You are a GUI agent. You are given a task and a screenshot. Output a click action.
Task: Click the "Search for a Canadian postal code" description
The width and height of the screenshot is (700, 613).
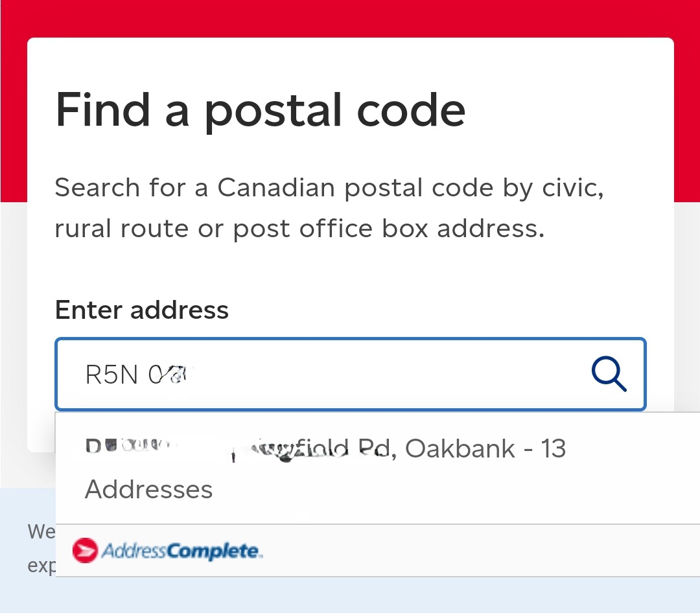coord(329,188)
